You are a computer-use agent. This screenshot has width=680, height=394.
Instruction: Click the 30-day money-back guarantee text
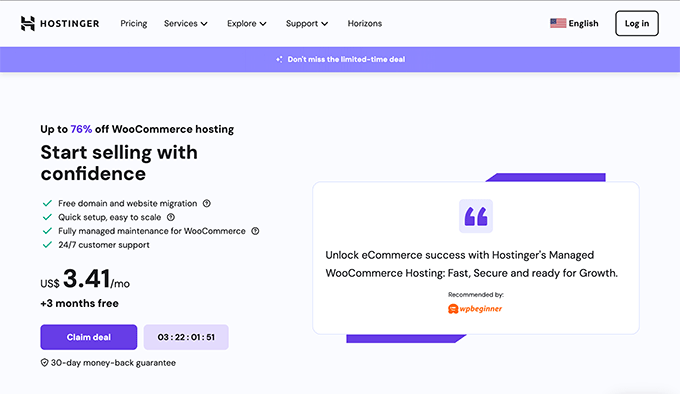tap(113, 363)
